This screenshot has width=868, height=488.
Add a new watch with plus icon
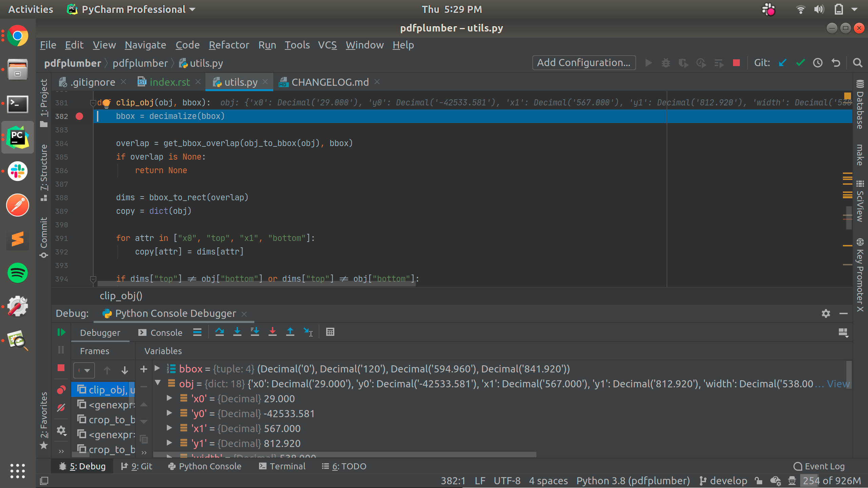tap(144, 369)
